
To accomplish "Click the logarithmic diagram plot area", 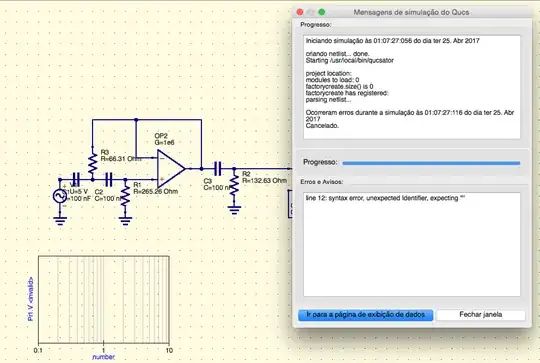I will (x=104, y=299).
